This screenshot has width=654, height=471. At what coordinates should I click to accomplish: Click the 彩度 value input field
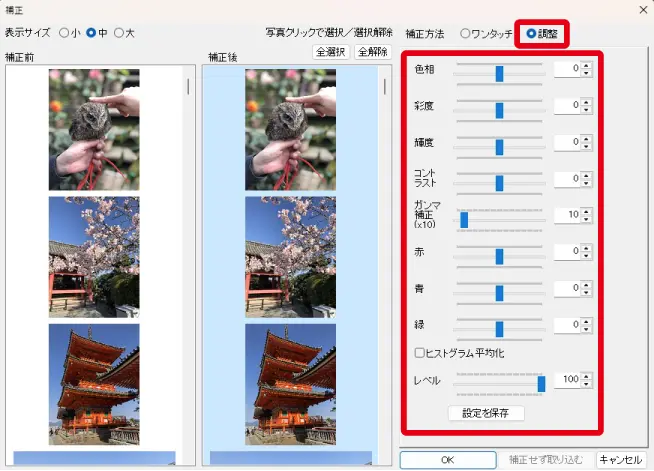[568, 106]
